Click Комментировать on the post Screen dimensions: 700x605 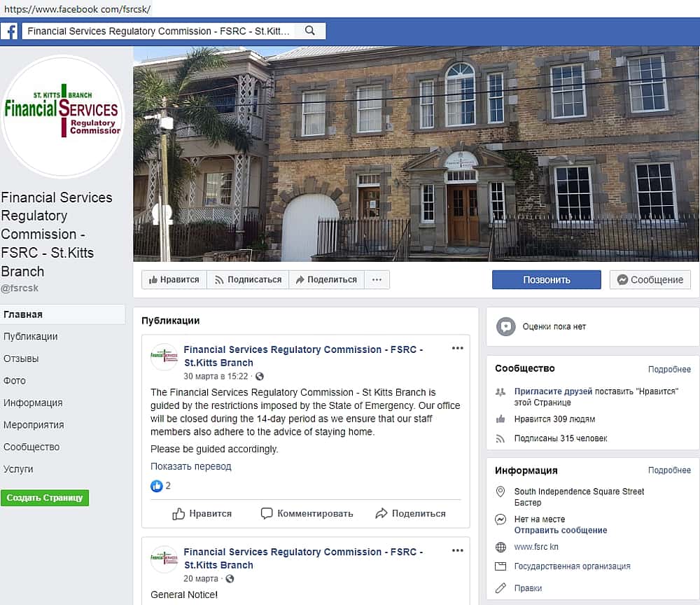point(307,513)
